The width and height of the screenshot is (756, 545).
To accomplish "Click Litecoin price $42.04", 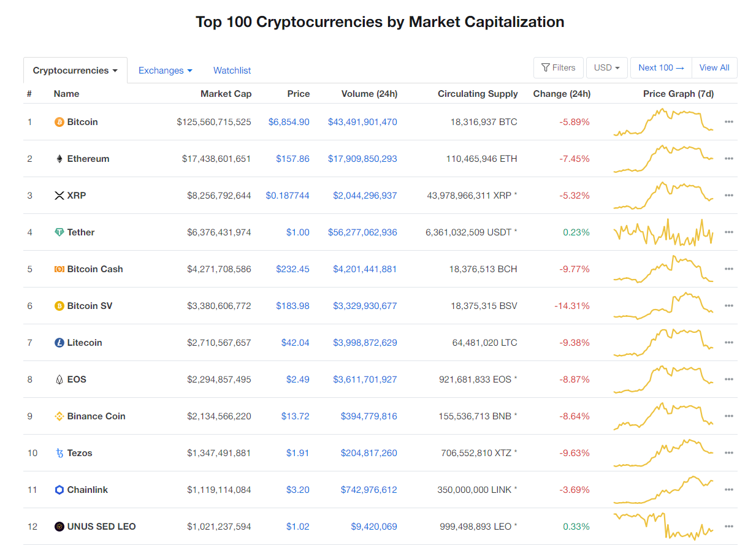I will (x=295, y=343).
